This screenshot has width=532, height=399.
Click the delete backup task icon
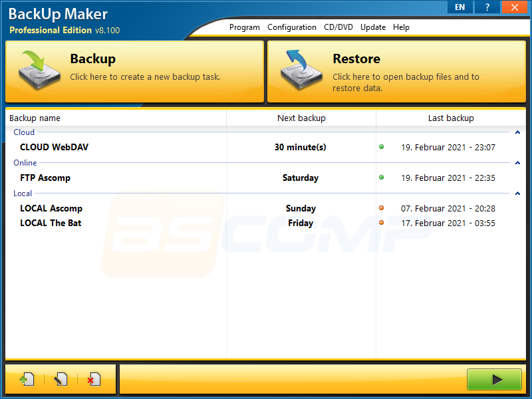pos(93,379)
